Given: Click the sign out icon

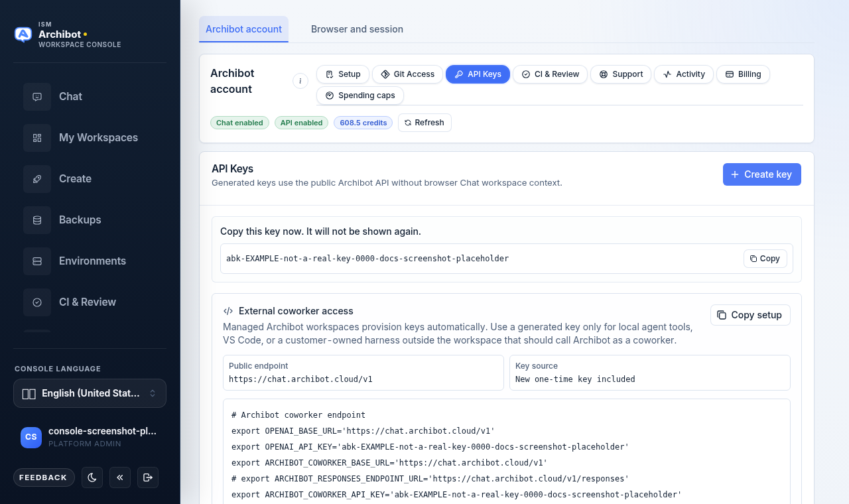Looking at the screenshot, I should 148,477.
